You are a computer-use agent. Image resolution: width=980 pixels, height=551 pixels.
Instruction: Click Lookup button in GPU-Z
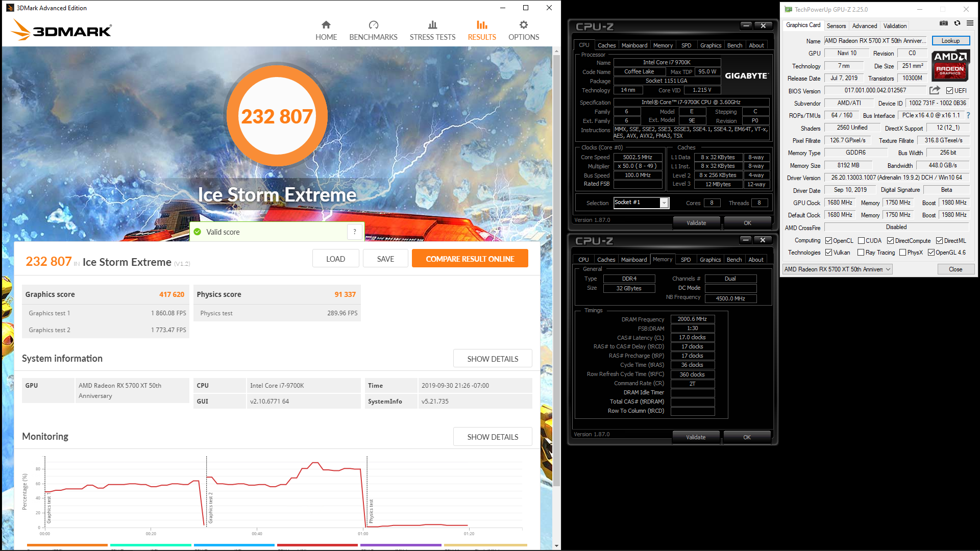point(950,41)
